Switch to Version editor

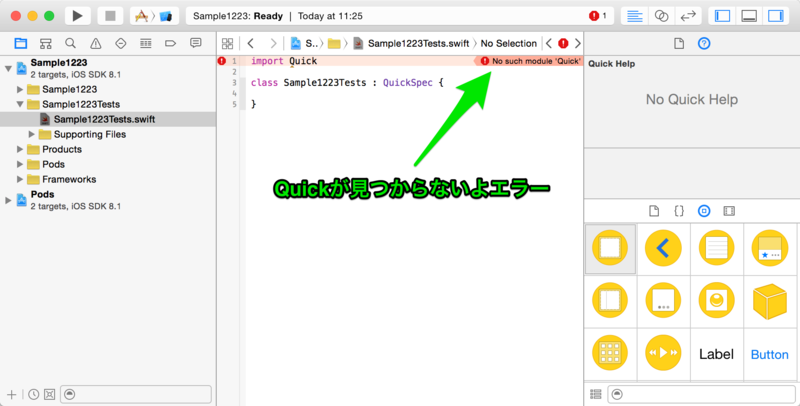688,16
